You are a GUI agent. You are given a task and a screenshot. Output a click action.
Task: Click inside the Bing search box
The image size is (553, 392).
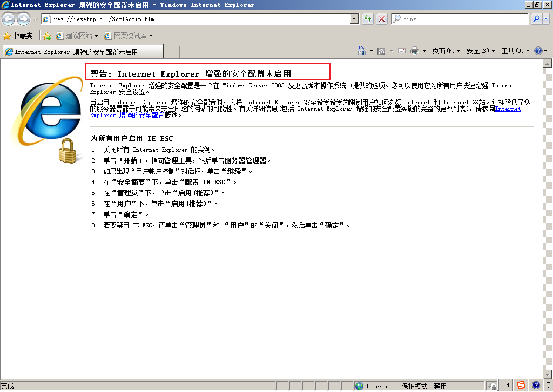(x=460, y=19)
